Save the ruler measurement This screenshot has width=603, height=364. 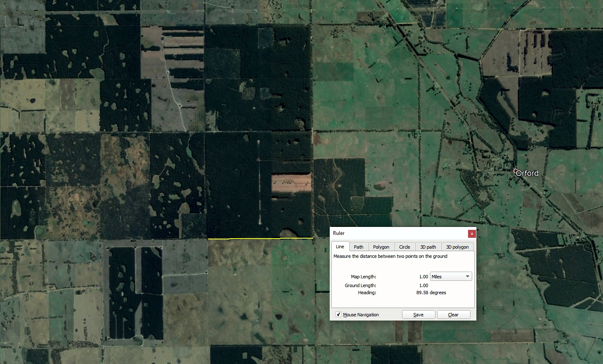418,315
